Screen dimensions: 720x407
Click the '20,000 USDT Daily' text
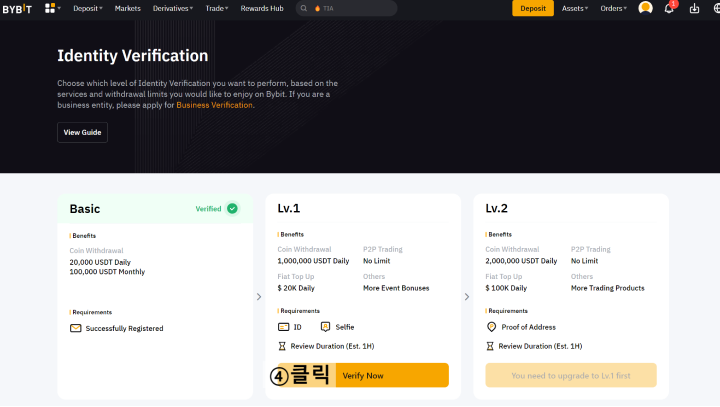100,262
